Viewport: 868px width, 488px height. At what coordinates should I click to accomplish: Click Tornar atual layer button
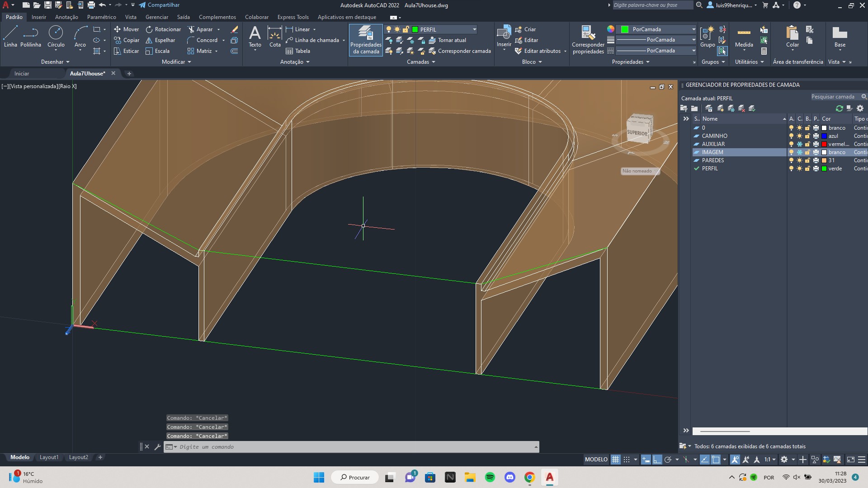coord(448,40)
